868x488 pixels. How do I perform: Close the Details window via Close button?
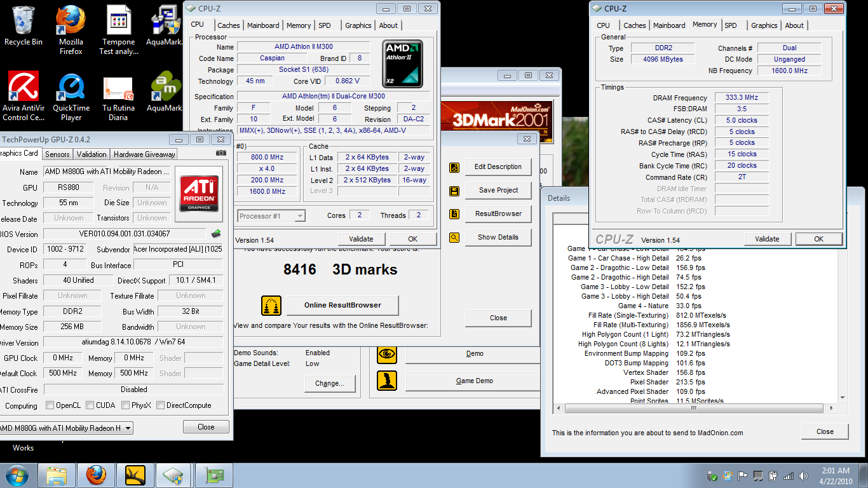pyautogui.click(x=825, y=431)
